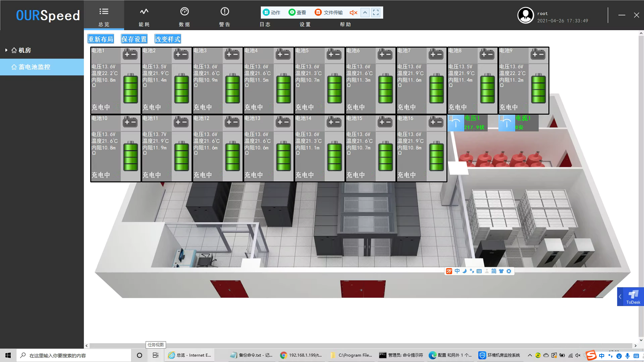Screen dimensions: 644x362
Task: Click the green battery level icon on 电池5
Action: point(334,88)
